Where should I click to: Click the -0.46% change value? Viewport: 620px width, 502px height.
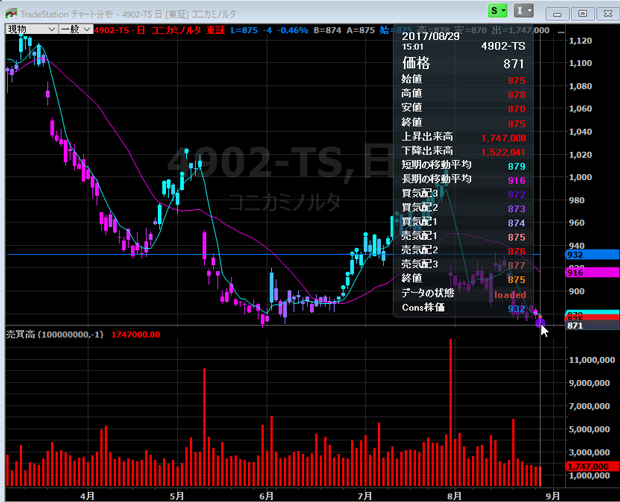[x=292, y=30]
